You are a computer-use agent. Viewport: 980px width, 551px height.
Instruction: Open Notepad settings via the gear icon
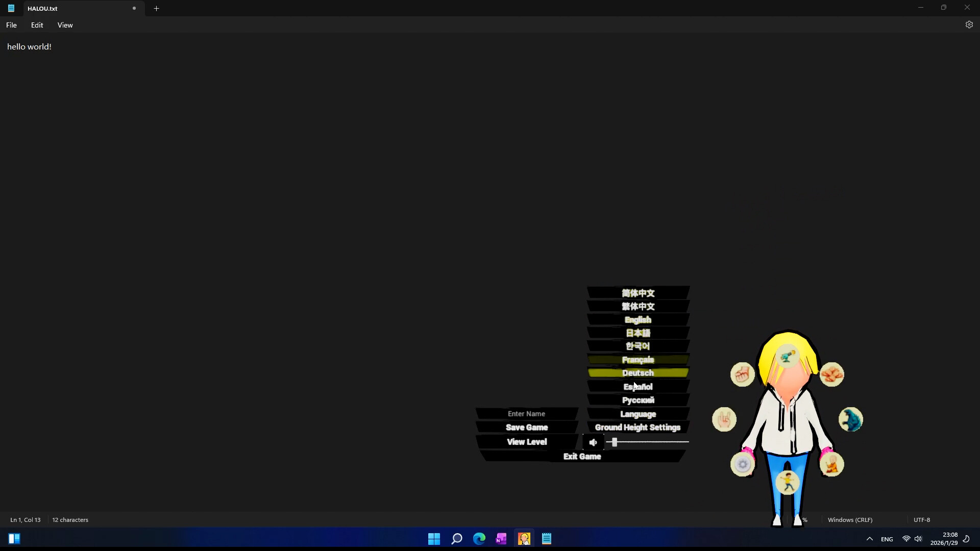click(969, 24)
